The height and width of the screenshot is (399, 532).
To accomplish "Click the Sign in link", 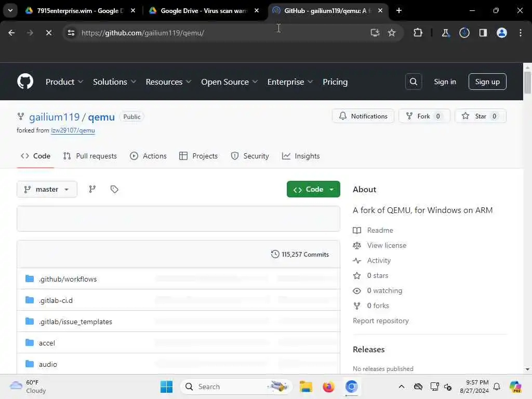I will (445, 82).
